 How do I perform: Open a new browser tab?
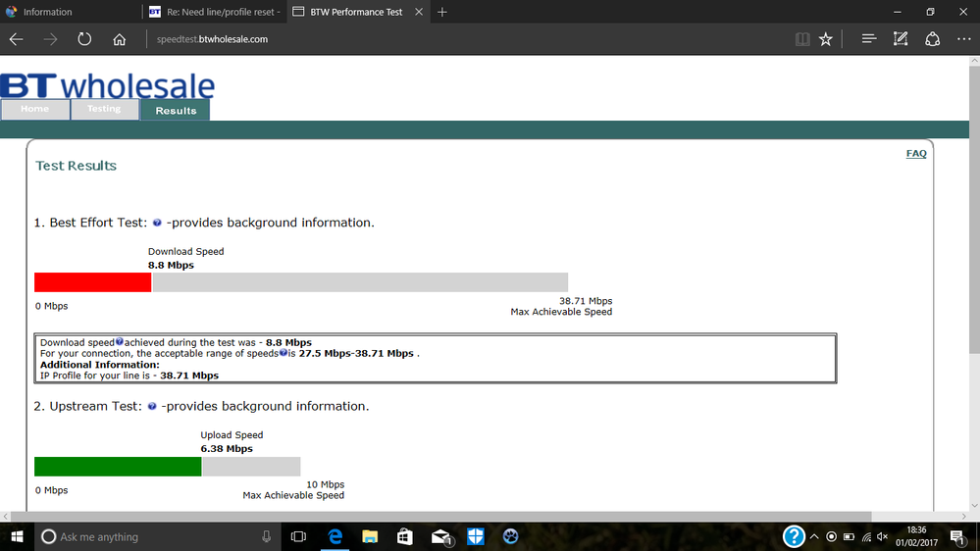[x=441, y=12]
